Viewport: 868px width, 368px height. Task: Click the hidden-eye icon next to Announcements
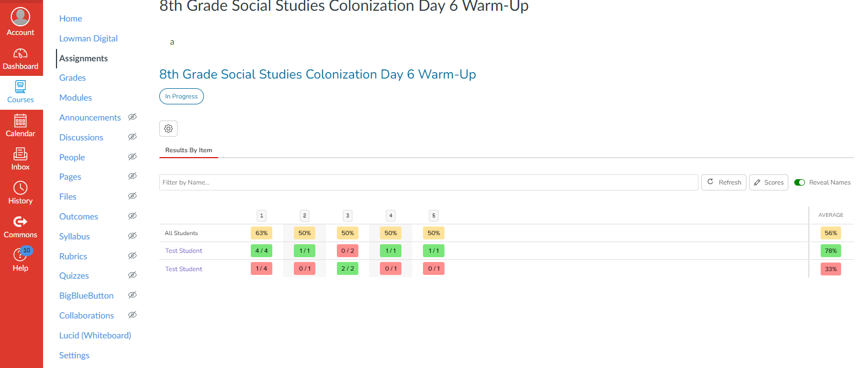tap(132, 117)
